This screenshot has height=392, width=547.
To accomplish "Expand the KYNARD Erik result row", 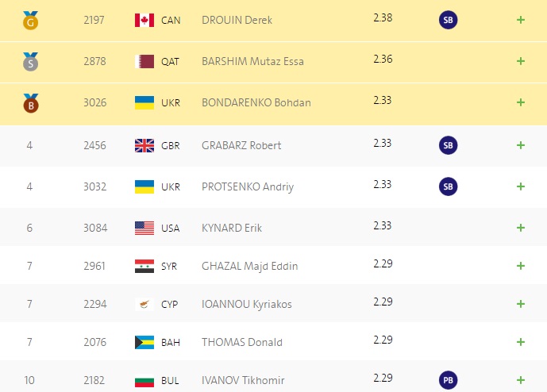I will [521, 228].
